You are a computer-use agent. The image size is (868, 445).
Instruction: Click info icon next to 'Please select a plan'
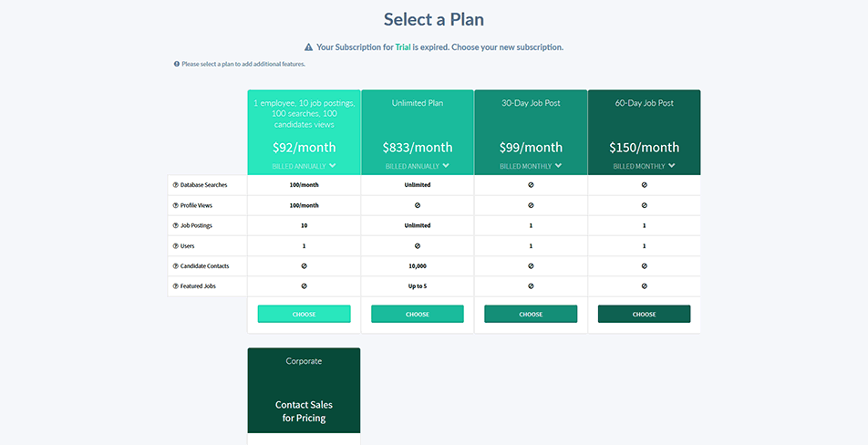tap(177, 64)
